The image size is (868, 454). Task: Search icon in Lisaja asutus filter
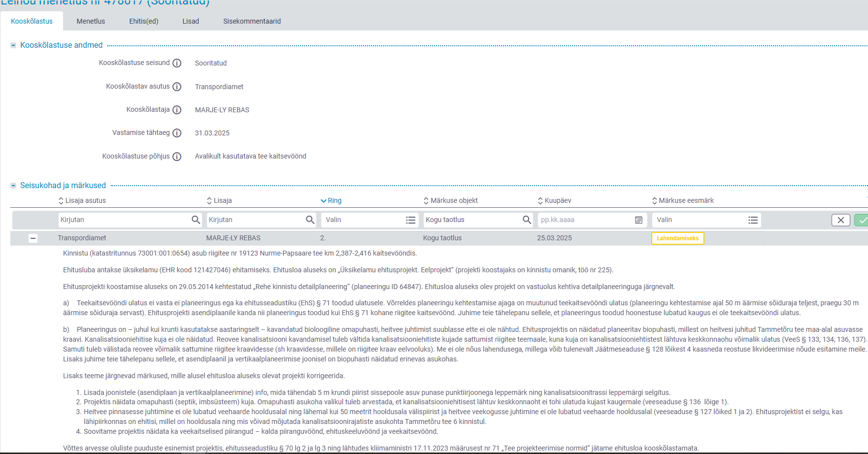196,220
